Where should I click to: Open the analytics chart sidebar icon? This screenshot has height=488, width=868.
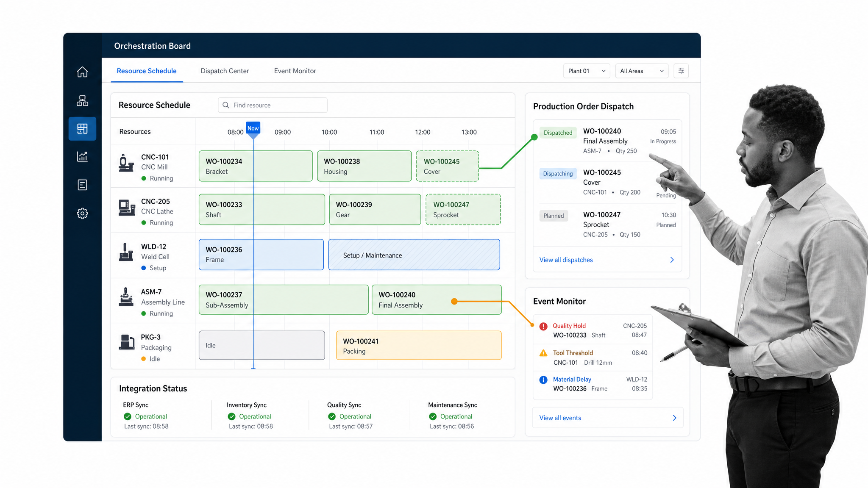82,156
